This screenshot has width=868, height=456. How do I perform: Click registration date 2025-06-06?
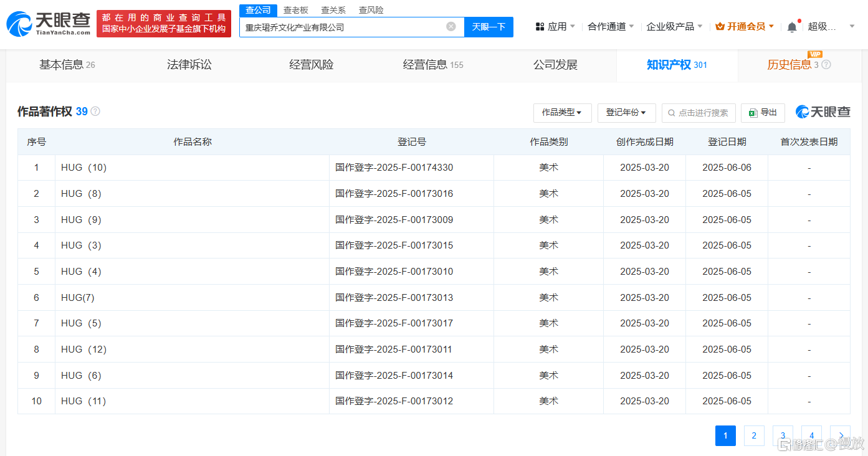pos(727,168)
